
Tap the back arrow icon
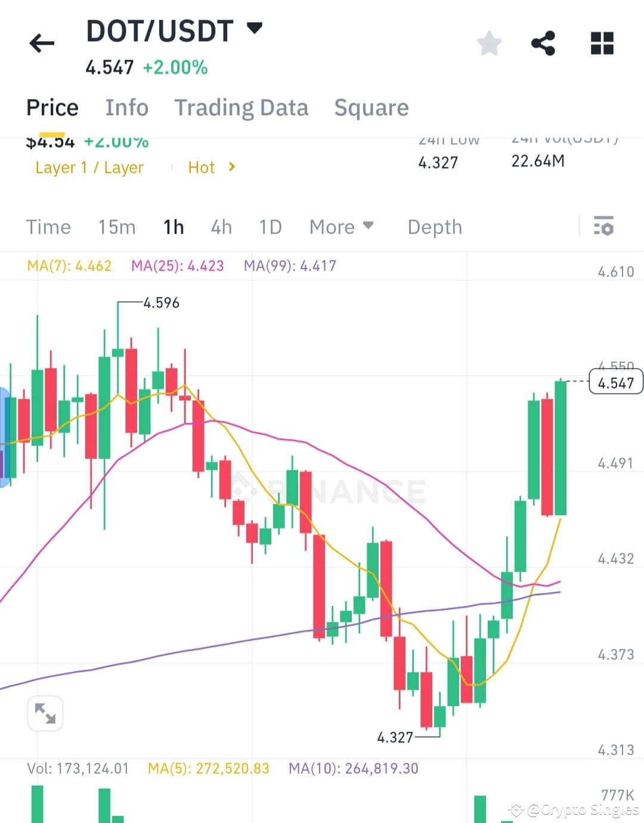coord(42,43)
